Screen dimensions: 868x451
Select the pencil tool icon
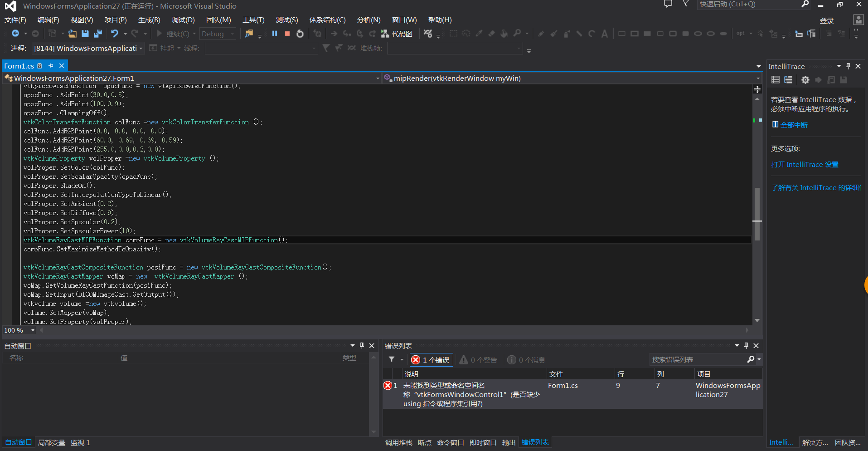pos(541,34)
